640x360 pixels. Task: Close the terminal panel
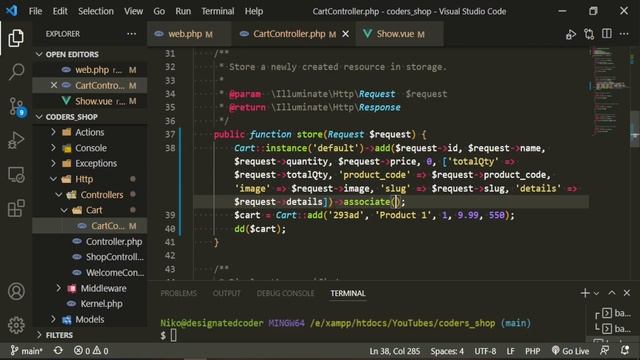[627, 293]
